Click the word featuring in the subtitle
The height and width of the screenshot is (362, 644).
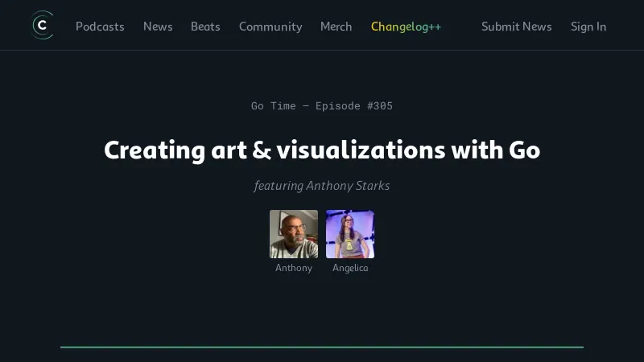[279, 186]
